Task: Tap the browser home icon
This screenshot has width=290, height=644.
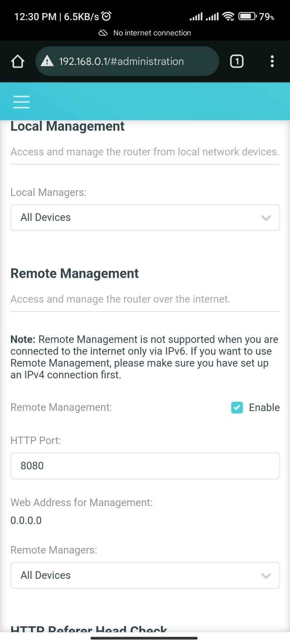Action: 18,62
